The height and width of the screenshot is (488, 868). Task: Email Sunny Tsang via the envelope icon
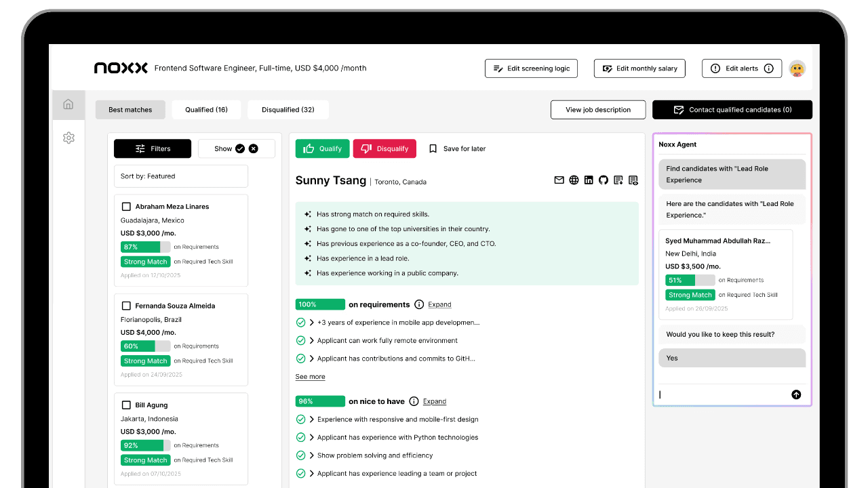coord(559,180)
